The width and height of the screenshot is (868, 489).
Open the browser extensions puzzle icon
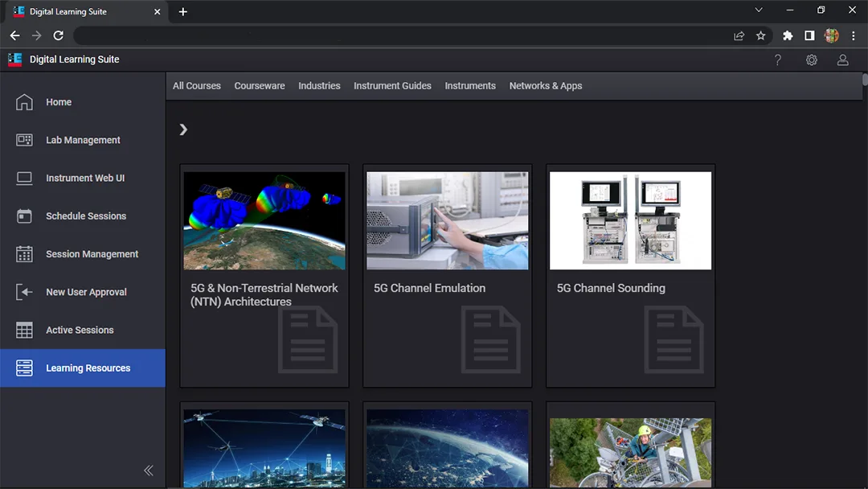point(788,35)
